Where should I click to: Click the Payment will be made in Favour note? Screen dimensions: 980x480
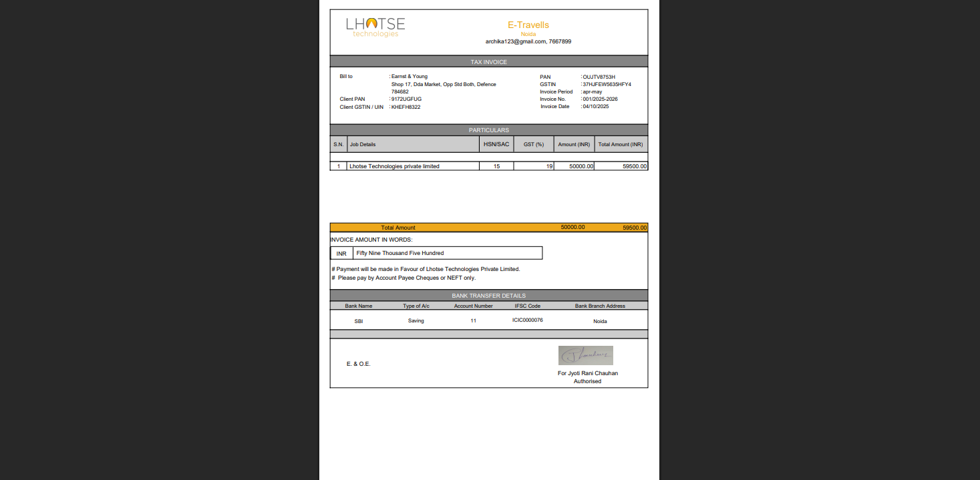pyautogui.click(x=426, y=269)
